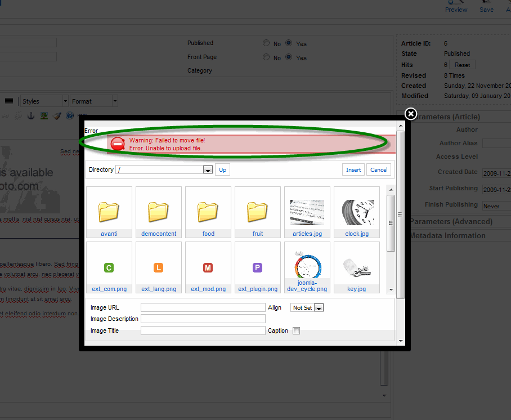
Task: Click the red error stop icon
Action: (x=118, y=144)
